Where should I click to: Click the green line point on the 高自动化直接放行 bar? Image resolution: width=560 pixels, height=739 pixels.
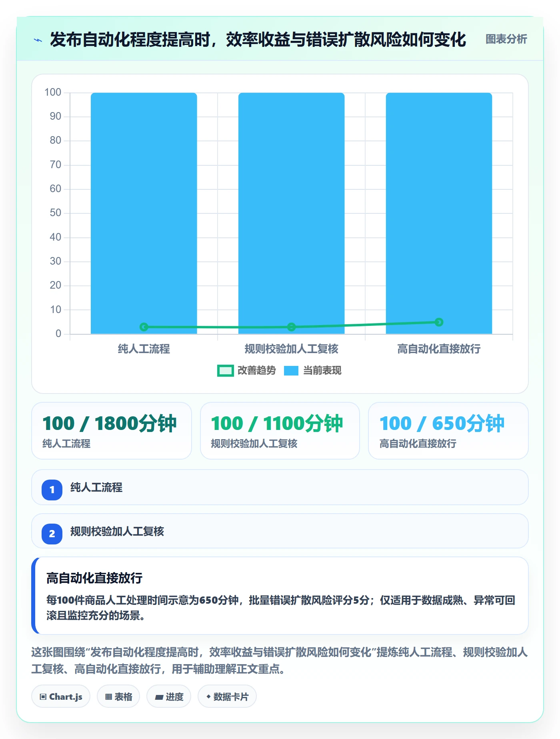coord(439,322)
